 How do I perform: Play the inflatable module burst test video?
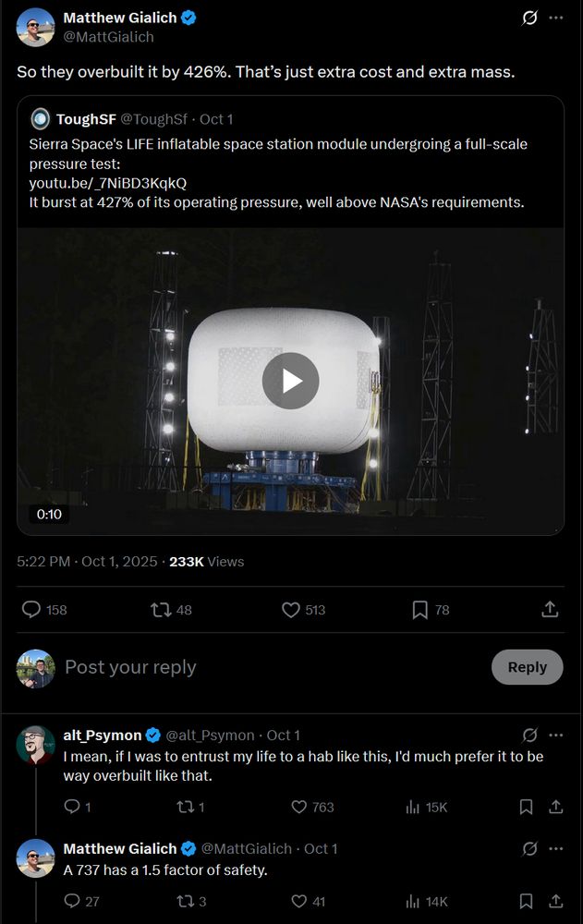pos(291,380)
